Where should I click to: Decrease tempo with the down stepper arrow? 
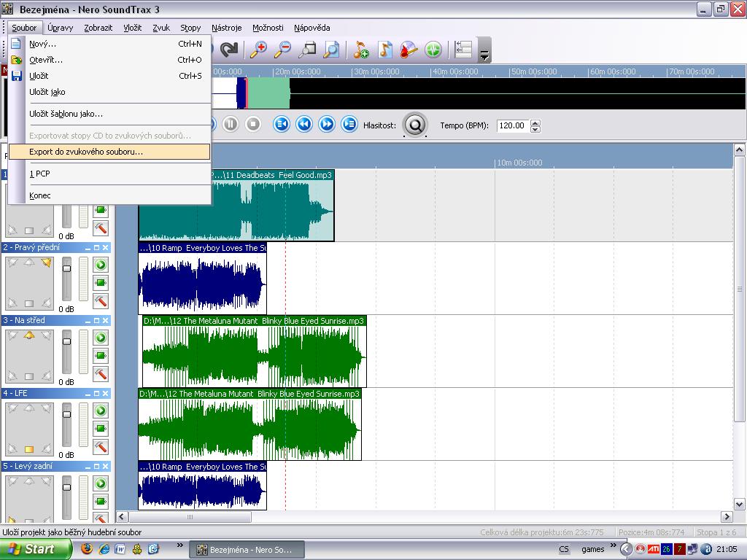coord(535,129)
